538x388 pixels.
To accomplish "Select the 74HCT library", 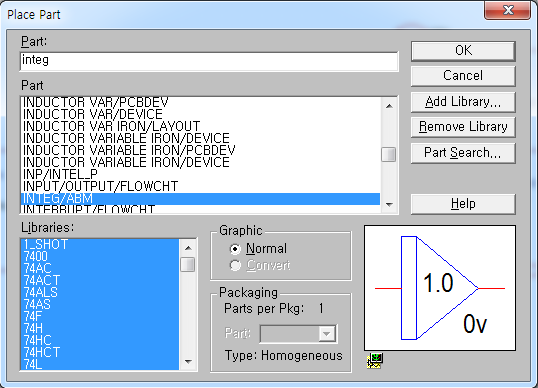I will 100,352.
